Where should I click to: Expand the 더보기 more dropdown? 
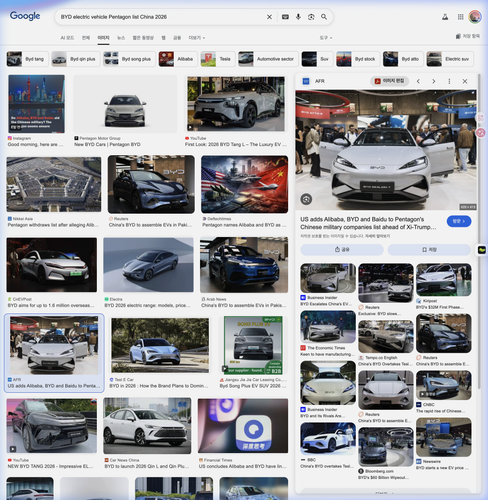click(x=197, y=38)
